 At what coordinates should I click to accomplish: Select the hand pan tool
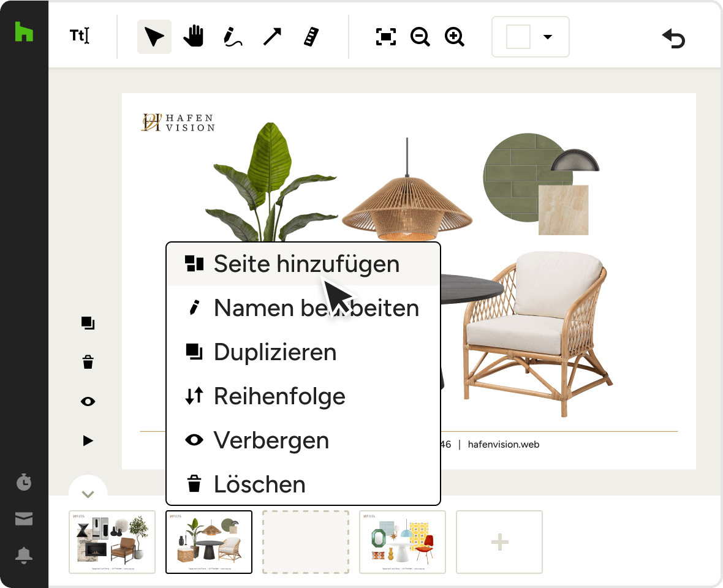(x=193, y=36)
